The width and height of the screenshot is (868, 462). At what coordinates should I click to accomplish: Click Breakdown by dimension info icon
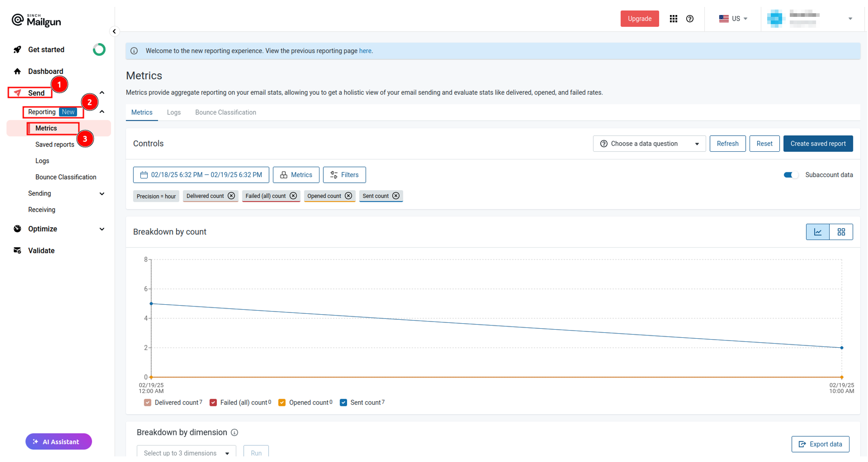[x=234, y=432]
